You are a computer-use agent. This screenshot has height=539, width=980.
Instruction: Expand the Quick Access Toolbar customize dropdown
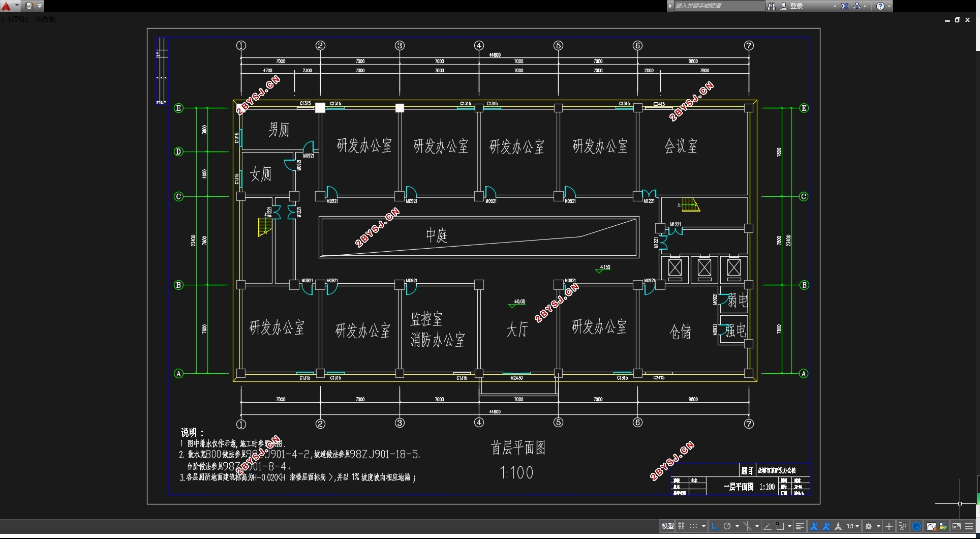pyautogui.click(x=40, y=6)
